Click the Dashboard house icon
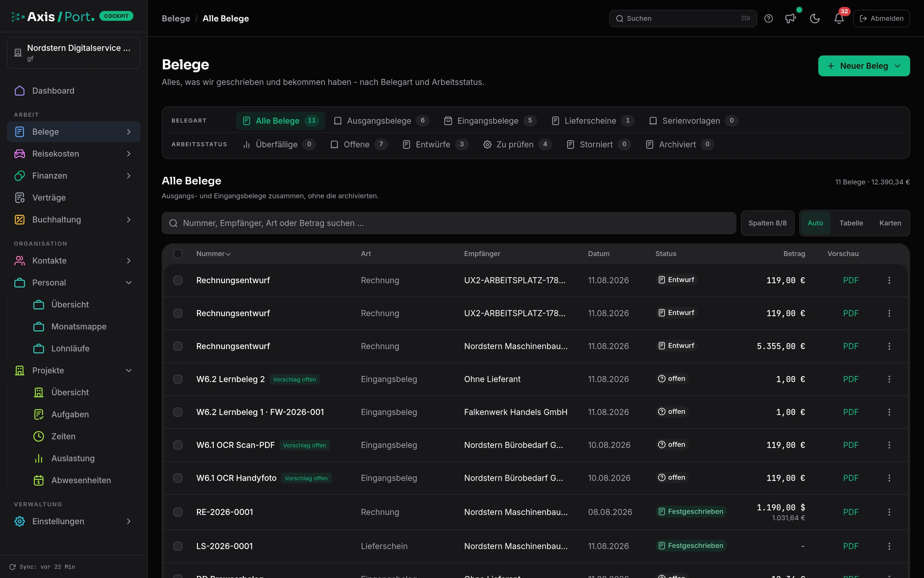The height and width of the screenshot is (578, 924). click(x=19, y=90)
